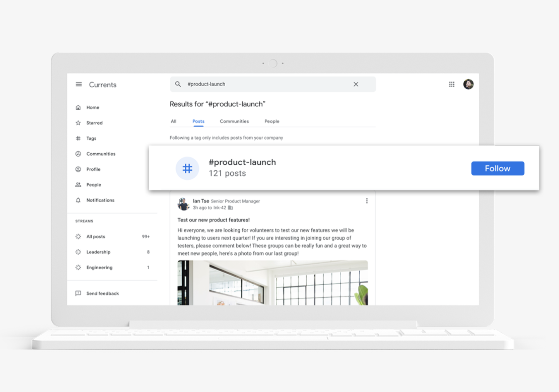This screenshot has width=559, height=392.
Task: Click the 'Following a tag only includes posts' note
Action: (x=227, y=138)
